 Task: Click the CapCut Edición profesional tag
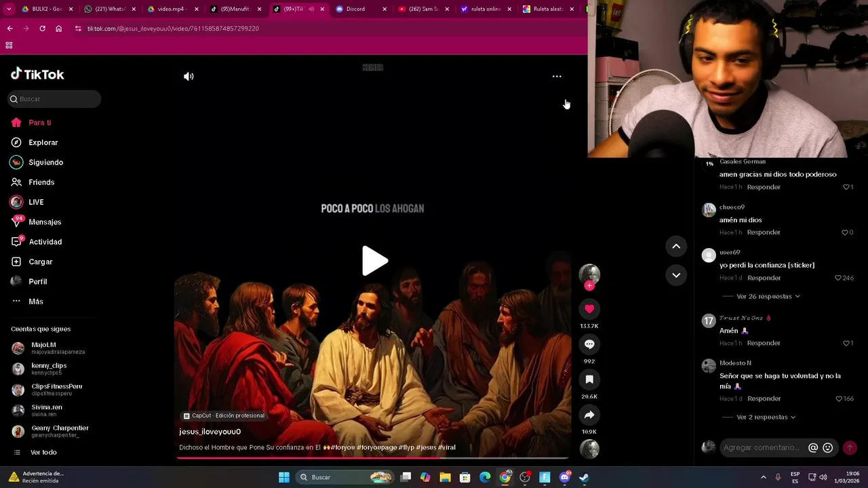click(x=224, y=415)
